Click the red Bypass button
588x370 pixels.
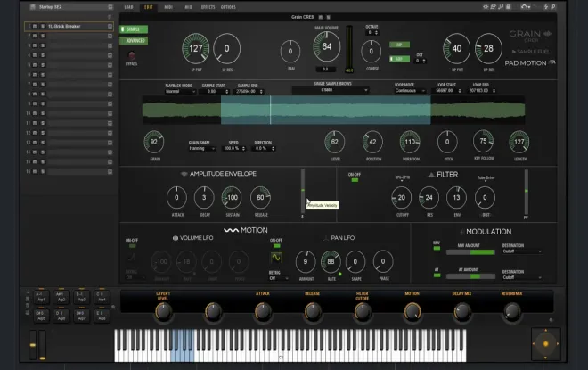coord(131,55)
